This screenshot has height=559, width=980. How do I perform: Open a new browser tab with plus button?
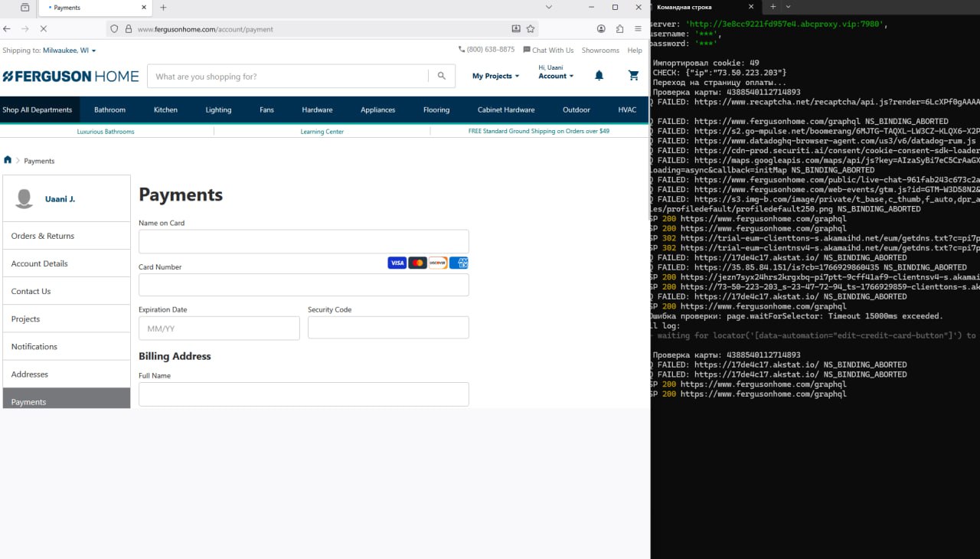click(163, 7)
